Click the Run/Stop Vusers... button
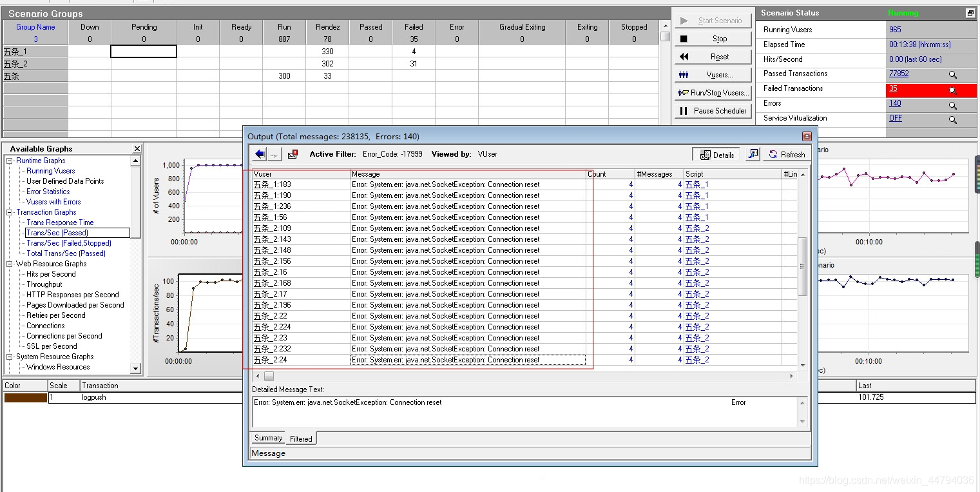980x492 pixels. (x=713, y=93)
